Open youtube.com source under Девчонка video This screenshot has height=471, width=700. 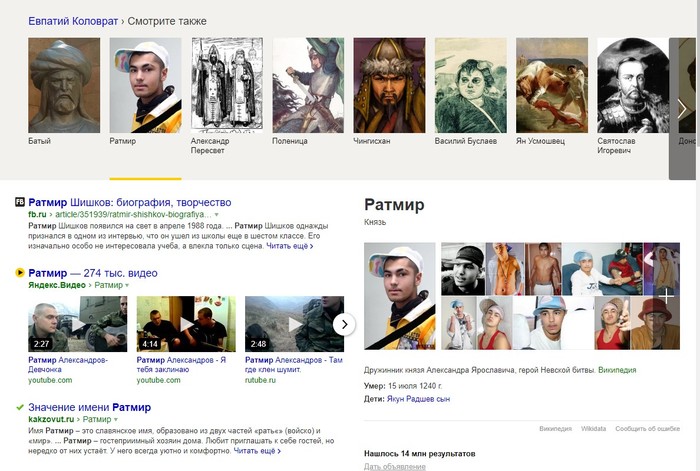pos(50,380)
